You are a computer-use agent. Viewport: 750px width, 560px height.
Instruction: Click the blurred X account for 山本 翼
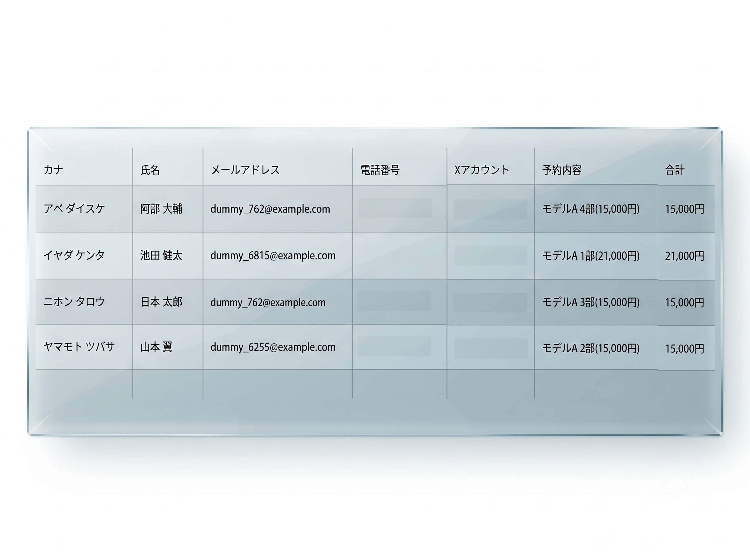(x=491, y=348)
